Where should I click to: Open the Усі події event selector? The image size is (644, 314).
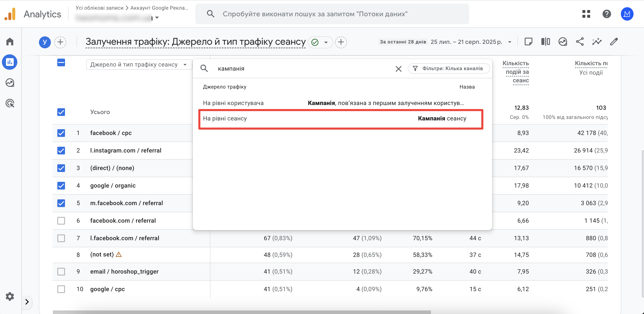tap(591, 73)
